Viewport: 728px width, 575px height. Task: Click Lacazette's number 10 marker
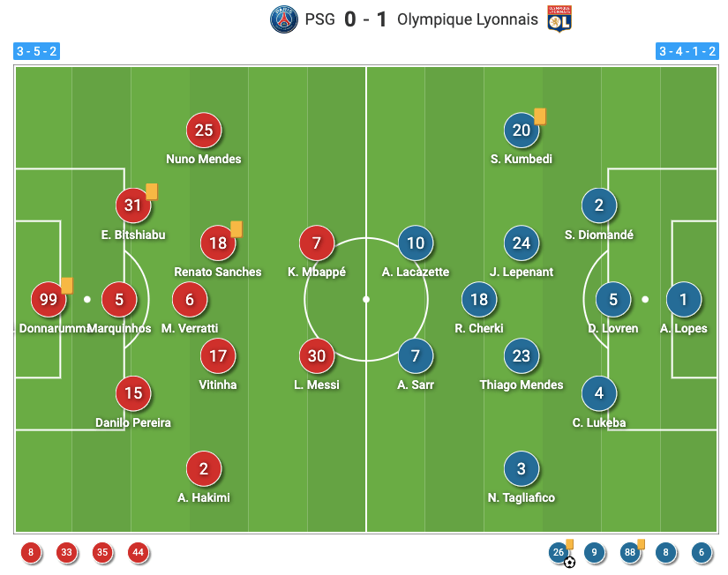[416, 243]
